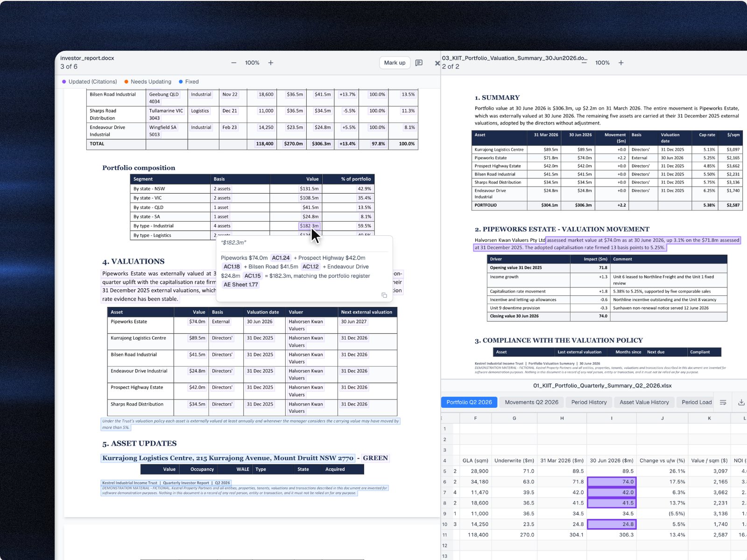Select the spreadsheet cell (5.5%)
The image size is (747, 560).
tap(662, 514)
